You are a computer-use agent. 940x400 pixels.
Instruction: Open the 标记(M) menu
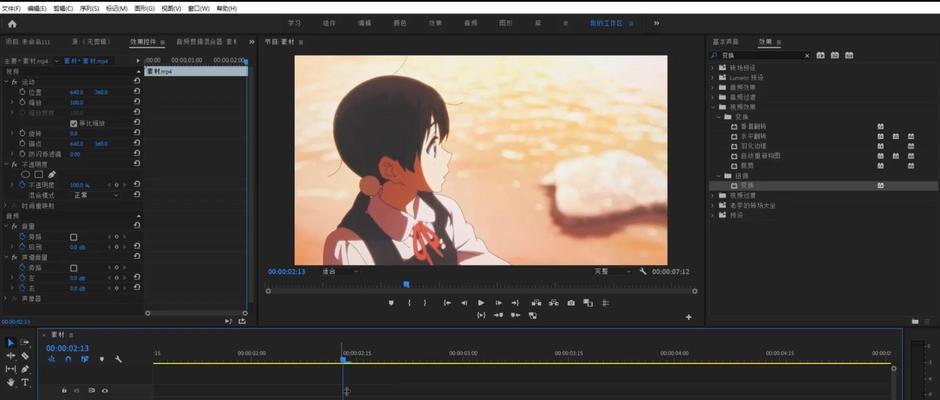pos(116,8)
